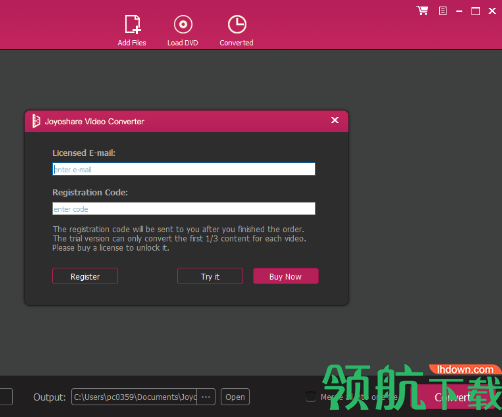Browse output folder with ellipsis button
This screenshot has width=502, height=417.
pos(206,397)
